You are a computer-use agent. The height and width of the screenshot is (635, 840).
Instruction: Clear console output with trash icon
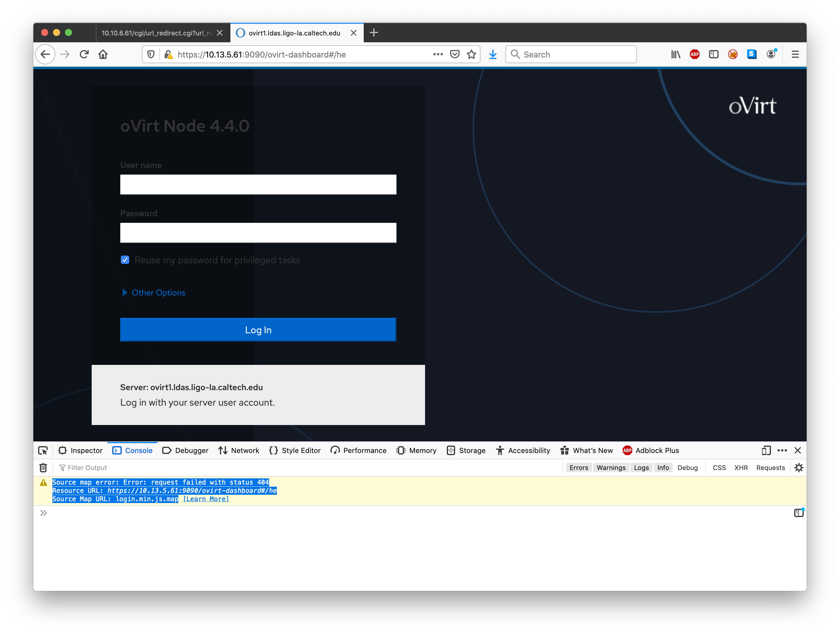tap(43, 467)
